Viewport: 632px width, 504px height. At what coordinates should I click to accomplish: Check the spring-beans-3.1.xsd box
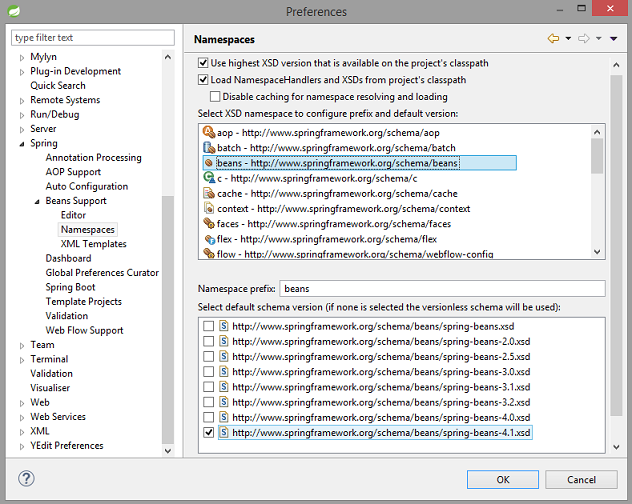tap(208, 387)
